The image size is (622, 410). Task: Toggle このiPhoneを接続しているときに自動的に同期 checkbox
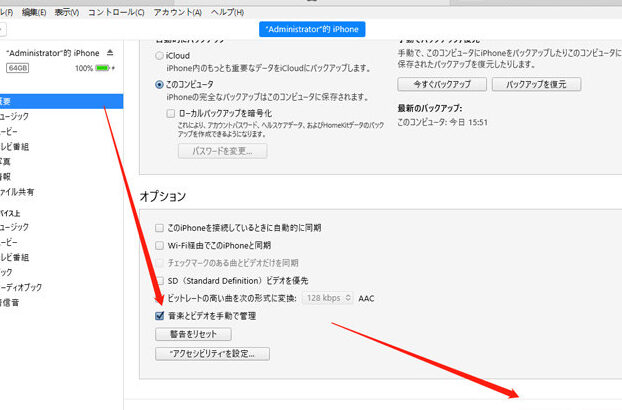click(159, 228)
